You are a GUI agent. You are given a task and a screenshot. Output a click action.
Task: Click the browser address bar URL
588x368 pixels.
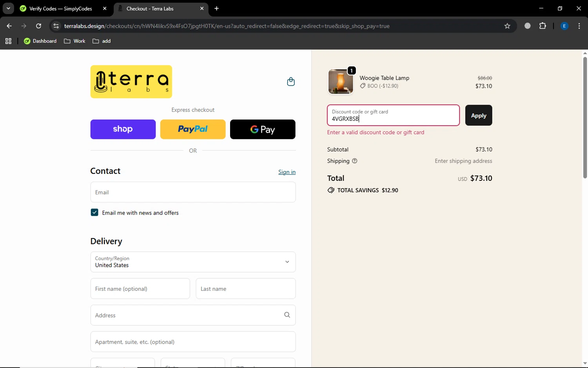tap(227, 26)
